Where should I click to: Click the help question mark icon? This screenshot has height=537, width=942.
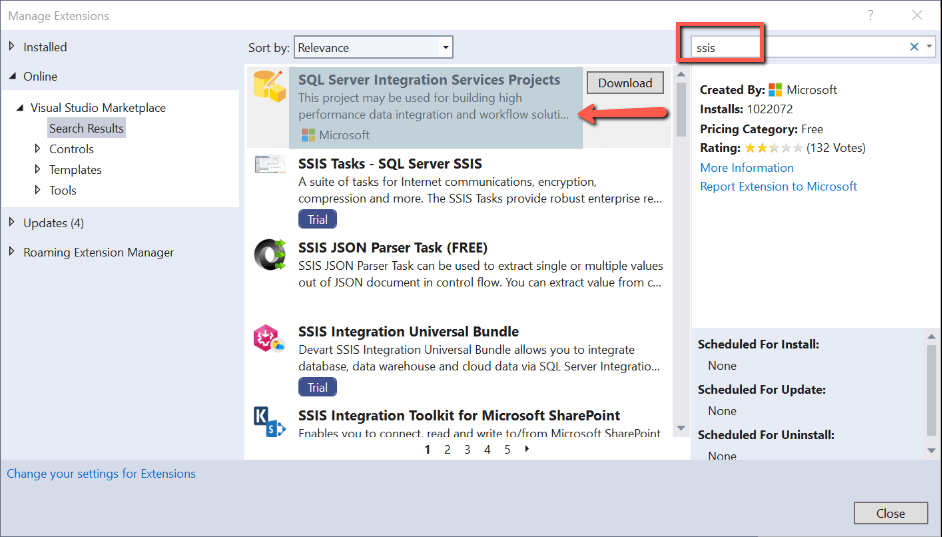(x=871, y=15)
